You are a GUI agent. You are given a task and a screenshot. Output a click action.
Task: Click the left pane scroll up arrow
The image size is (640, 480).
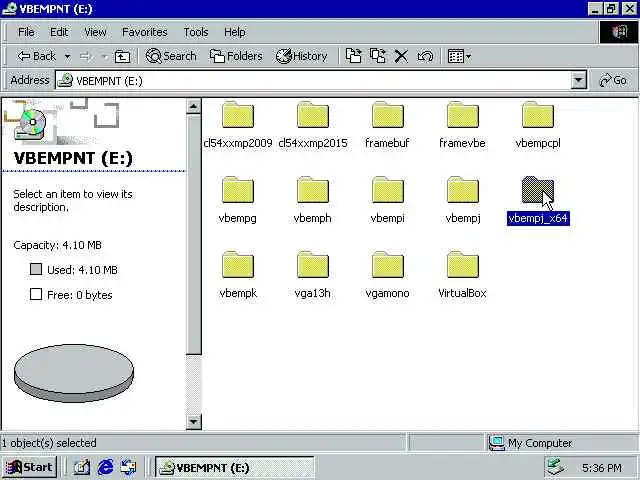(193, 107)
